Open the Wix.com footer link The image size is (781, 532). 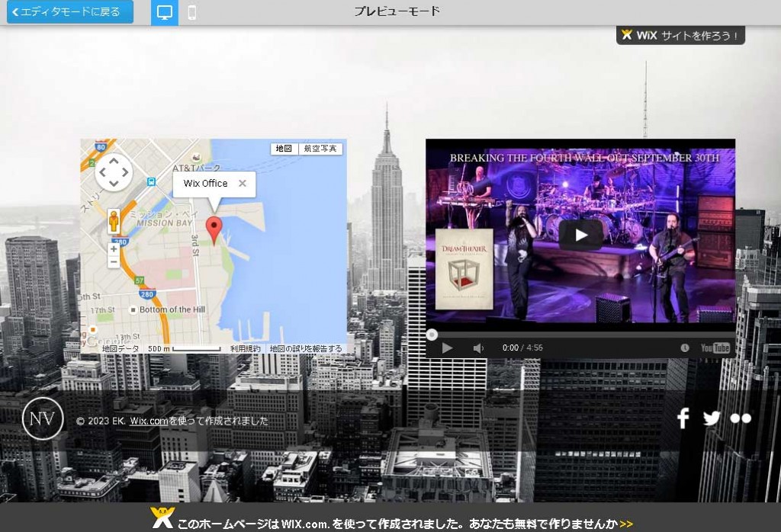149,421
